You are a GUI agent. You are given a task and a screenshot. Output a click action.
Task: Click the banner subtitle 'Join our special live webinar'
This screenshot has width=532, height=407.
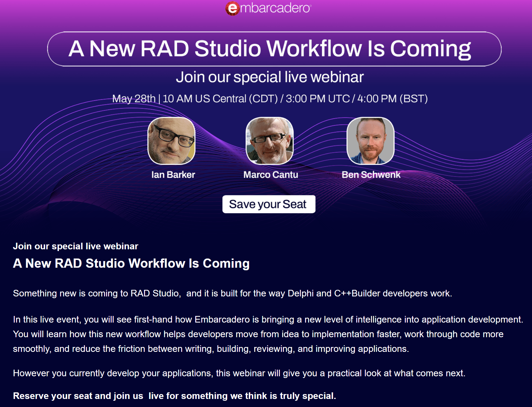[270, 77]
